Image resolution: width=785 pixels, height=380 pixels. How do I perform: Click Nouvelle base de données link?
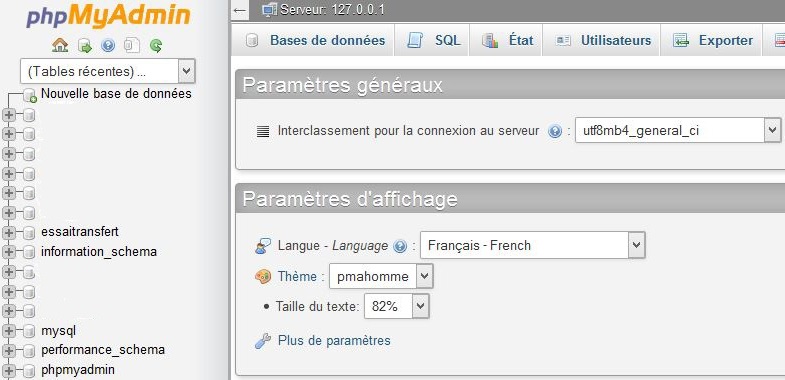[x=116, y=94]
